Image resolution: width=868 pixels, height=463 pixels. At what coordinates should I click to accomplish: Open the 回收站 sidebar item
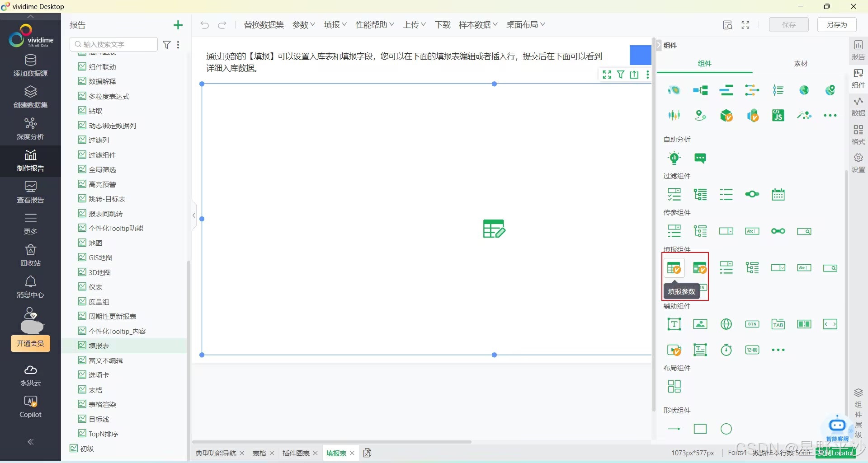coord(30,255)
